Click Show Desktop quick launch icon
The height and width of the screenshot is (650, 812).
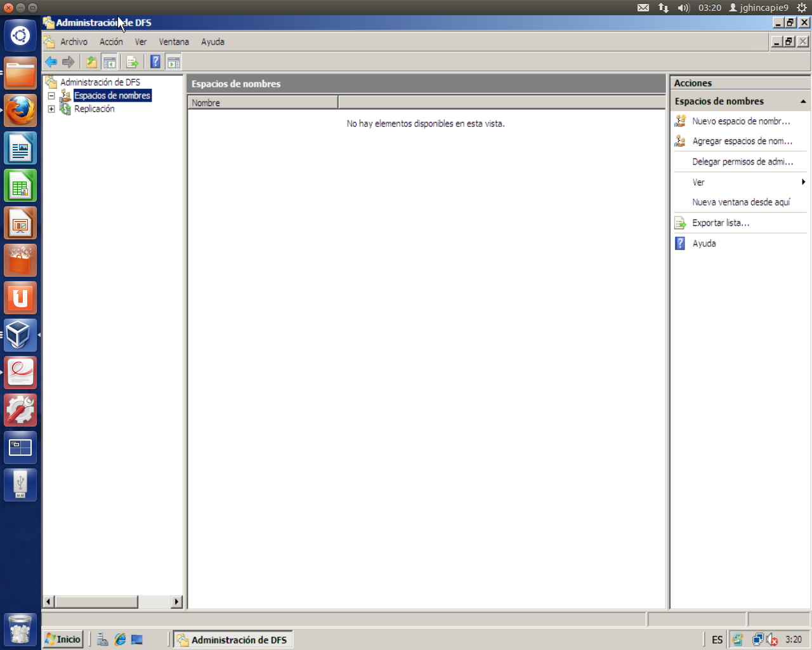click(x=137, y=640)
